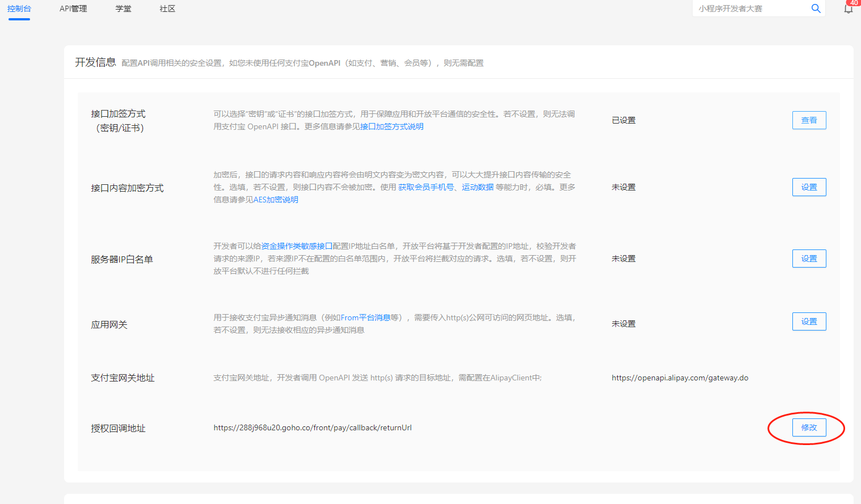This screenshot has height=504, width=861.
Task: Open the 运动数据 link
Action: coord(477,187)
